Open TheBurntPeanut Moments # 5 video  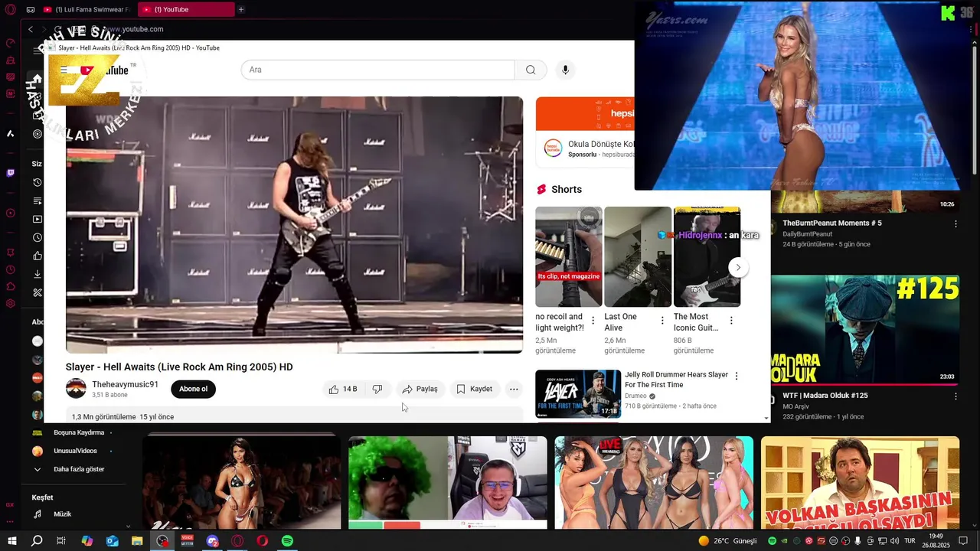[832, 223]
